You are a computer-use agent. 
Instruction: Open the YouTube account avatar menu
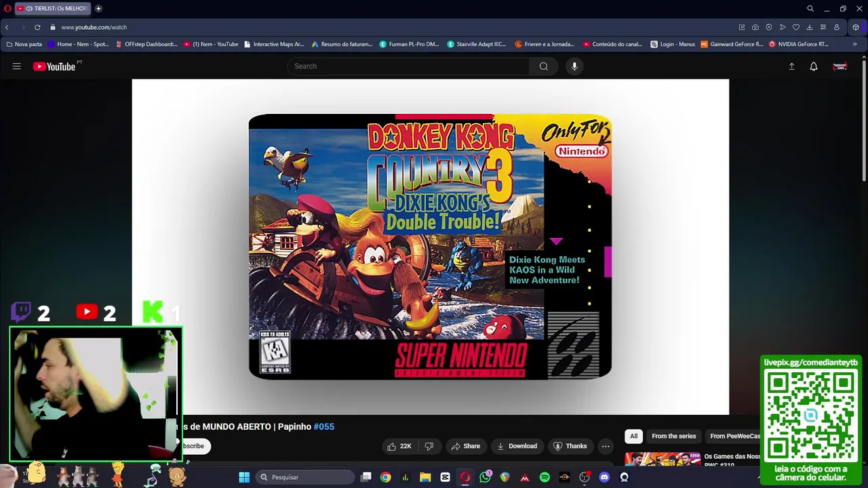click(x=840, y=66)
